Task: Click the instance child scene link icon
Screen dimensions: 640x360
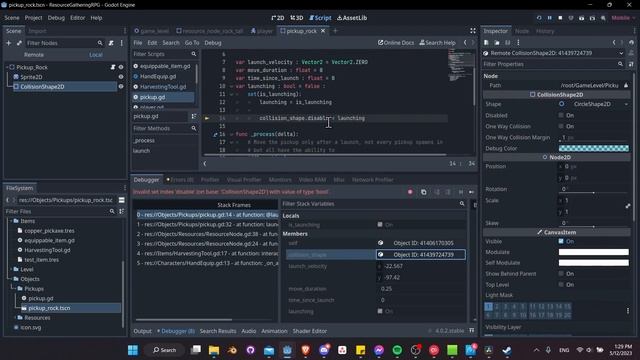Action: pyautogui.click(x=19, y=43)
